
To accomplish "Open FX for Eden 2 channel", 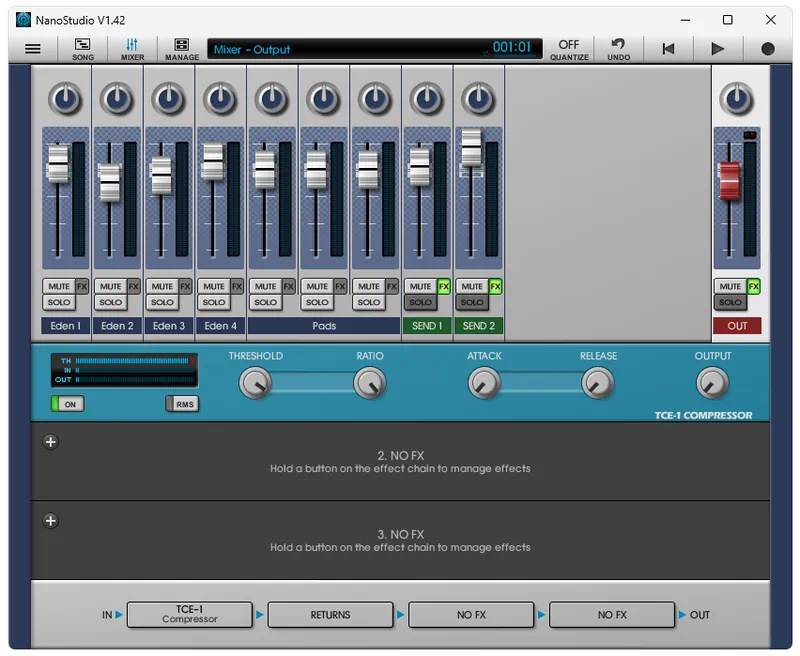I will coord(134,286).
